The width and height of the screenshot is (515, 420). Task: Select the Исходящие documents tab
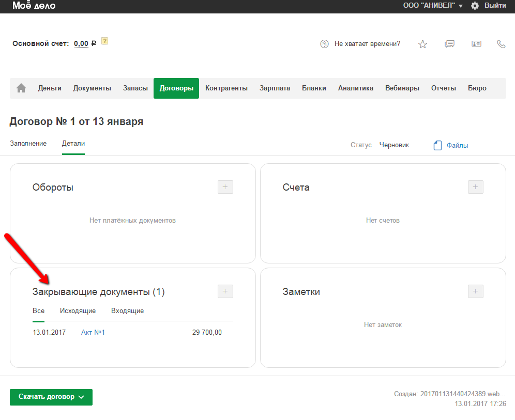(x=78, y=311)
